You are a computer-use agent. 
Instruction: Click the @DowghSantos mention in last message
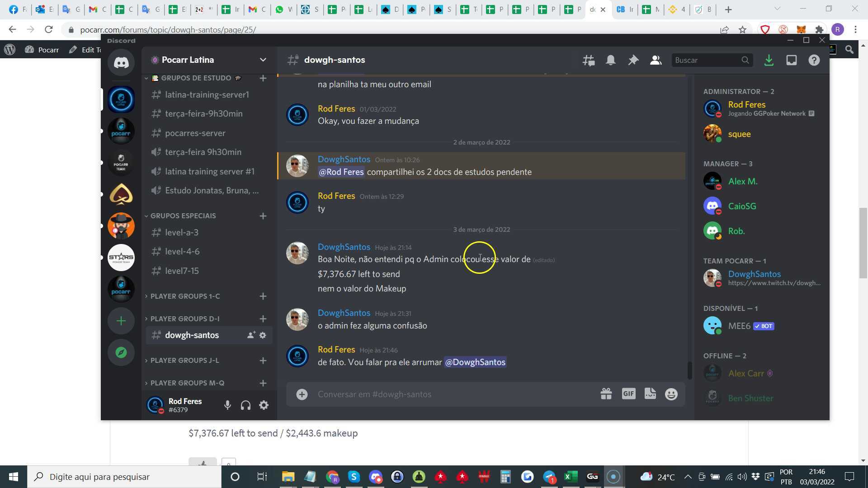[x=475, y=362]
